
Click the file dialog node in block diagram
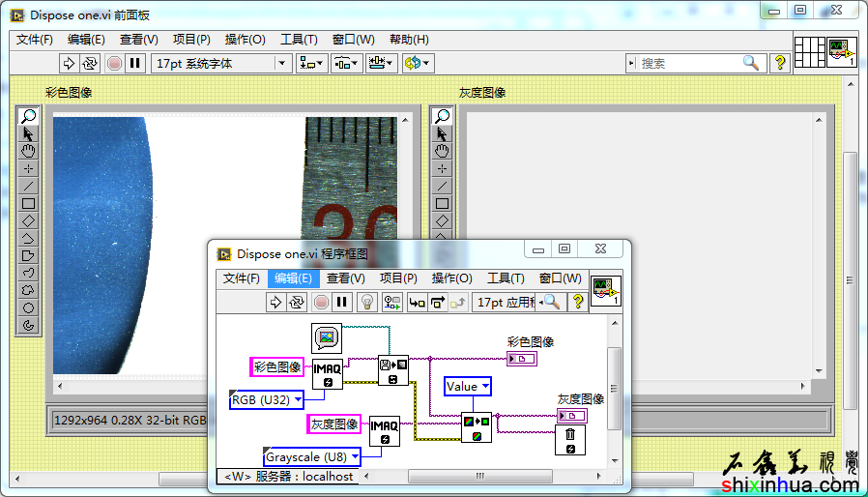tap(327, 338)
